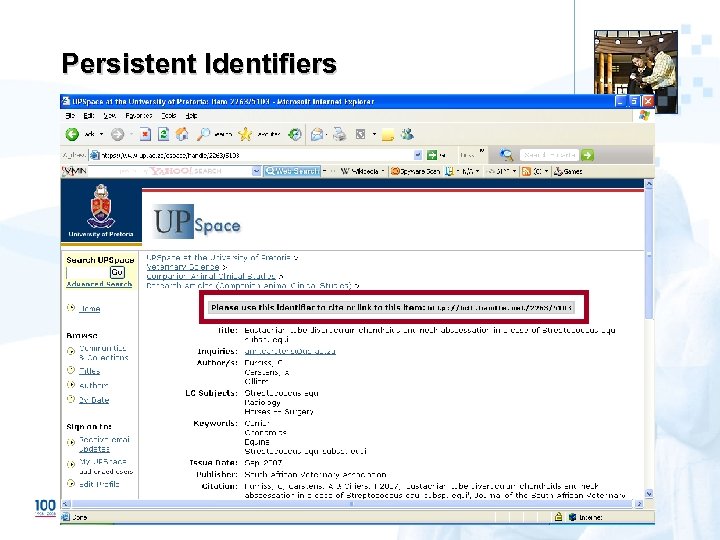Open the Yahoo search box dropdown
The width and height of the screenshot is (720, 540).
tap(256, 171)
